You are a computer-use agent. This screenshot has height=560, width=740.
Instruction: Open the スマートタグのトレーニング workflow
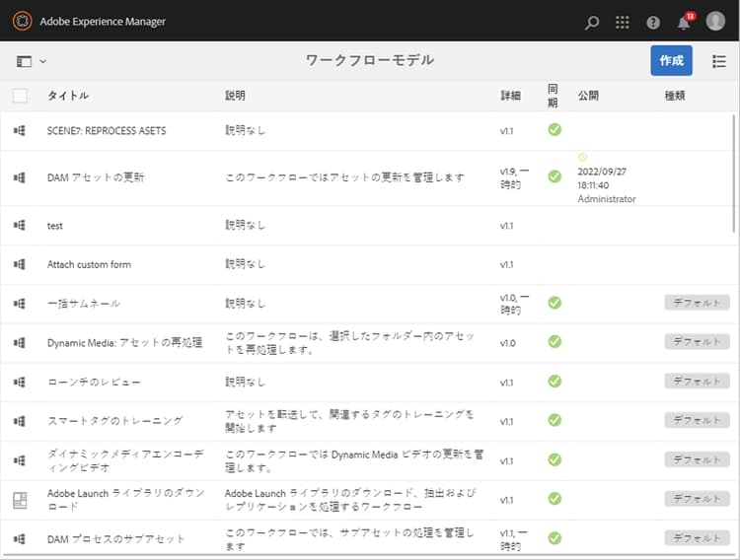[114, 421]
